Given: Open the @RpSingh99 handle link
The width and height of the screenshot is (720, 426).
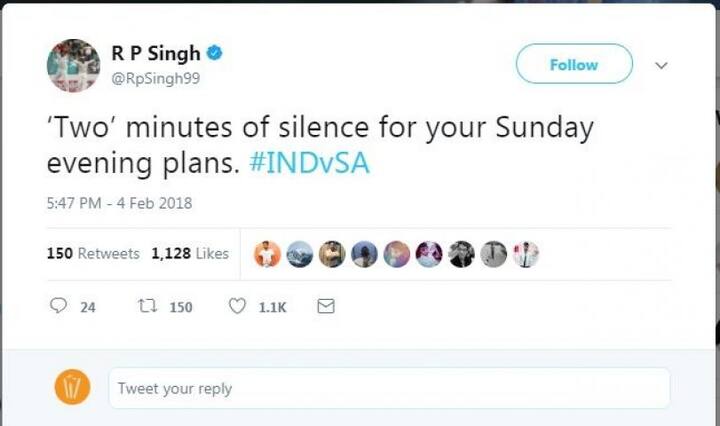Looking at the screenshot, I should pyautogui.click(x=156, y=78).
